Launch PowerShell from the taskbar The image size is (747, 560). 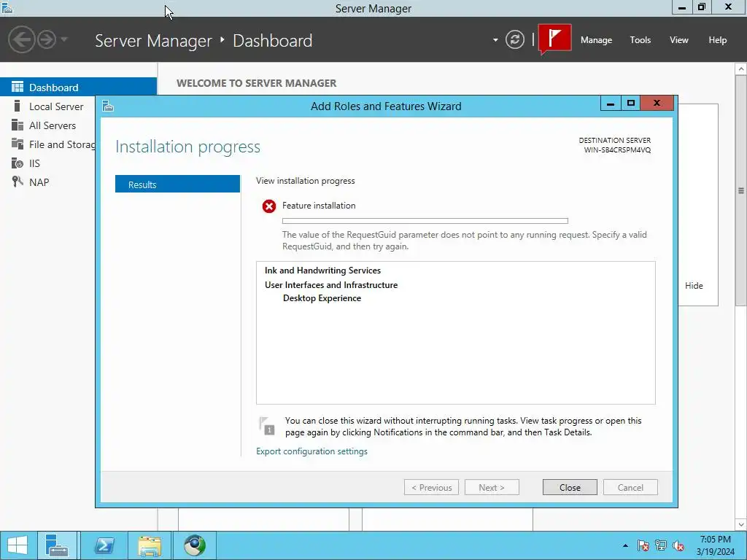point(104,545)
